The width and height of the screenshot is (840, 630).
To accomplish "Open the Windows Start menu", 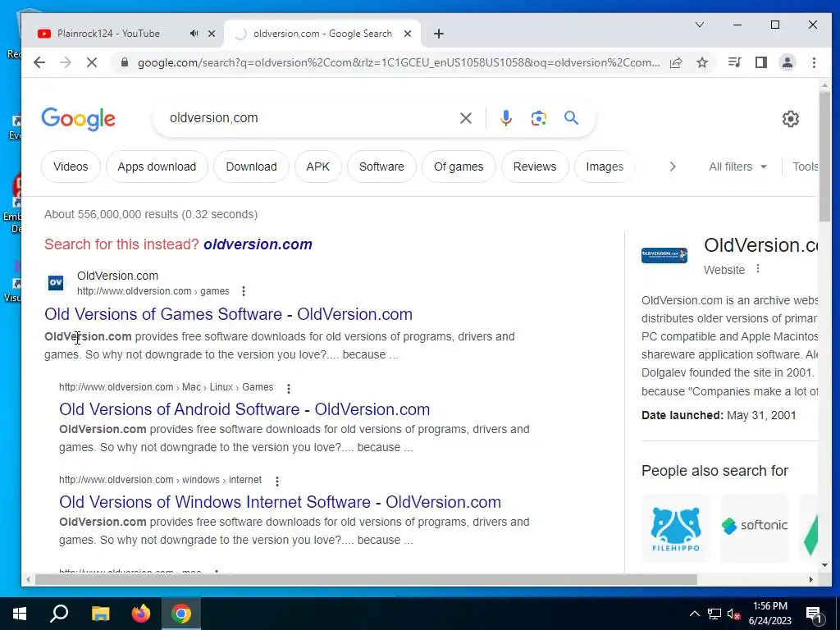I will tap(20, 614).
